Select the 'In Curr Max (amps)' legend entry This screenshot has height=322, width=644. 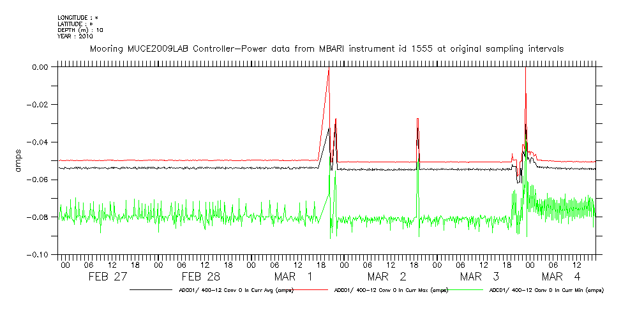click(x=387, y=290)
